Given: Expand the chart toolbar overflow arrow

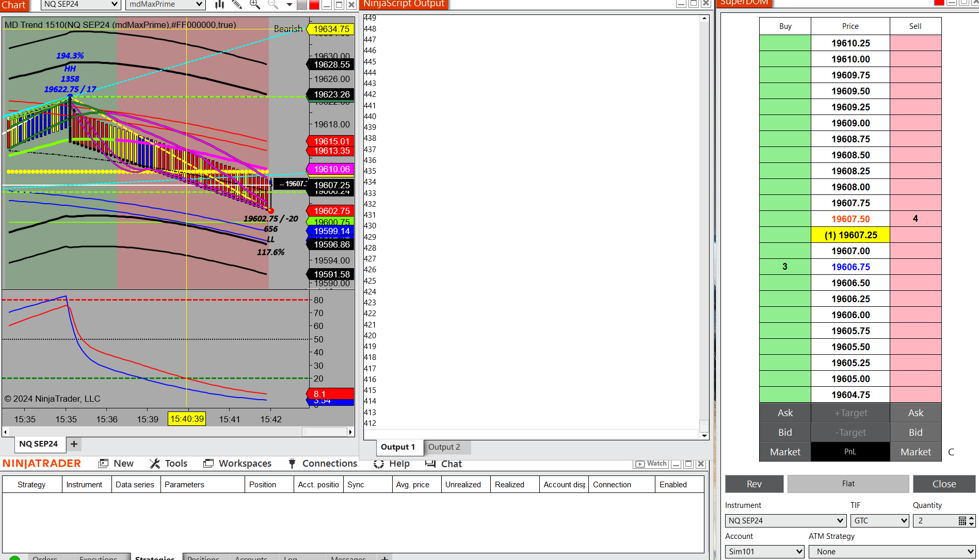Looking at the screenshot, I should pyautogui.click(x=290, y=5).
